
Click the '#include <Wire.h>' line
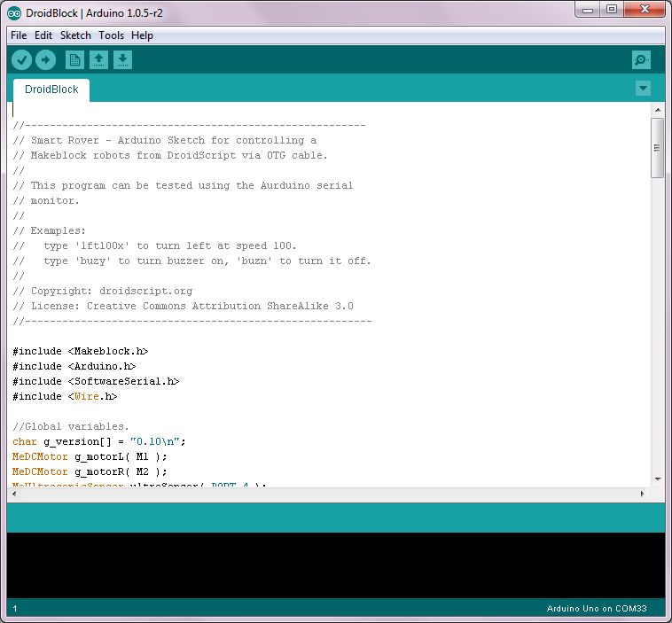tap(65, 396)
